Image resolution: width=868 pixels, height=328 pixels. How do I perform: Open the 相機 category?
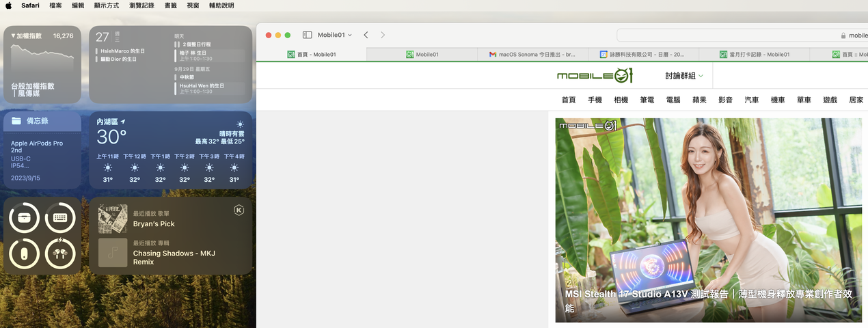point(621,100)
